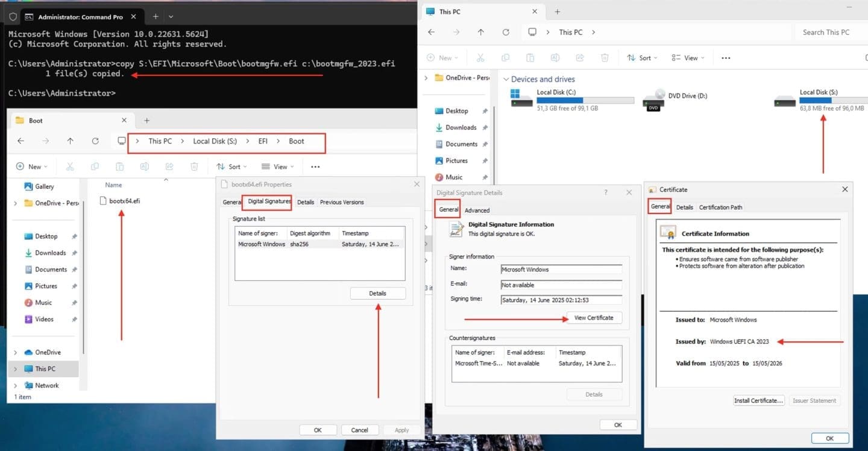
Task: Expand the OneDrive tree node in Boot sidebar
Action: pos(16,352)
